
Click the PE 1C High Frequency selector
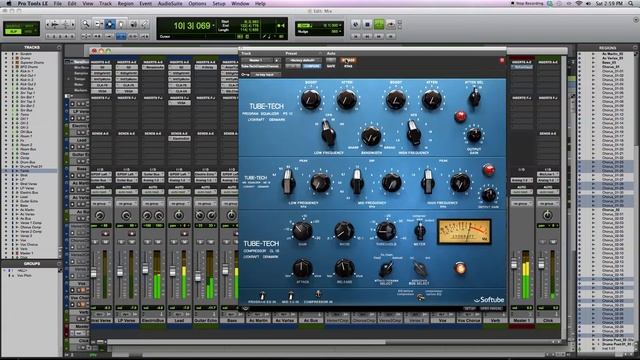pyautogui.click(x=413, y=133)
